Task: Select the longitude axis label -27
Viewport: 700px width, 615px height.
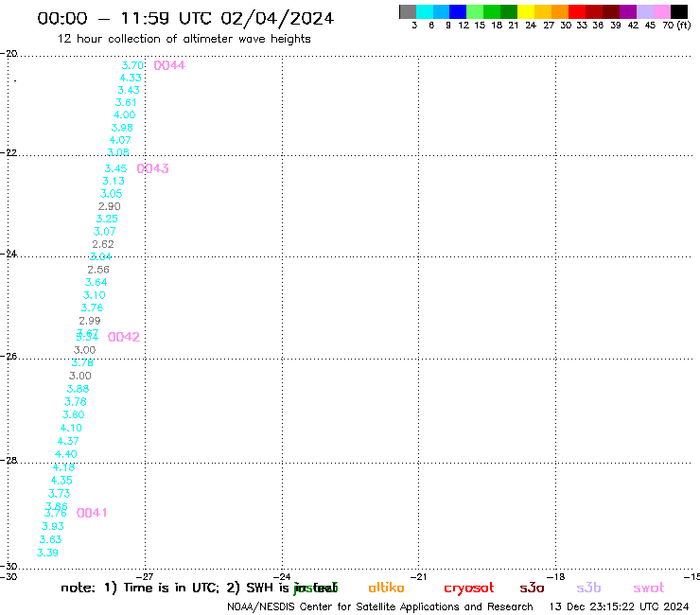Action: click(145, 577)
